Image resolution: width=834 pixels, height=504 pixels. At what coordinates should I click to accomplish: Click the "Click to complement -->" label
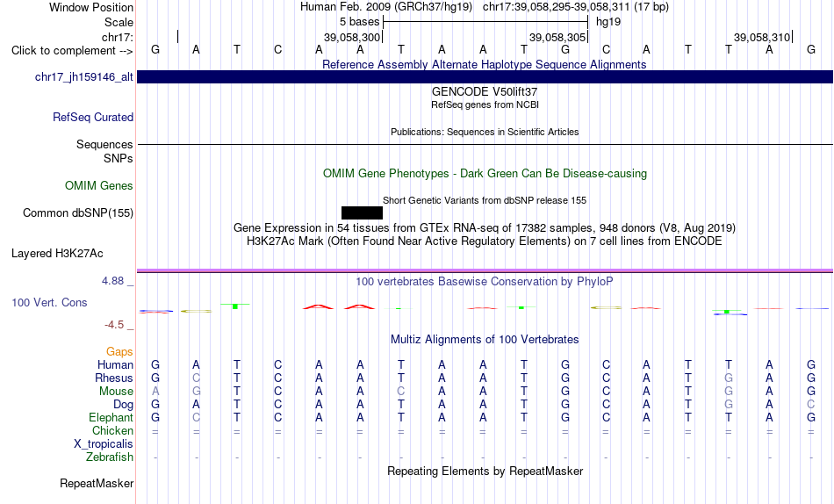click(72, 51)
